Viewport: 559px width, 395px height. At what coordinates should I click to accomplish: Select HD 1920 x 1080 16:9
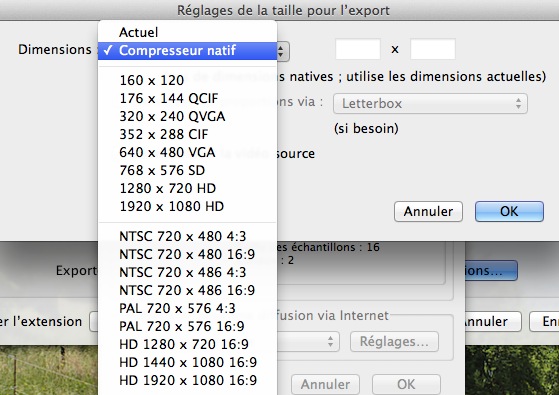[x=188, y=380]
